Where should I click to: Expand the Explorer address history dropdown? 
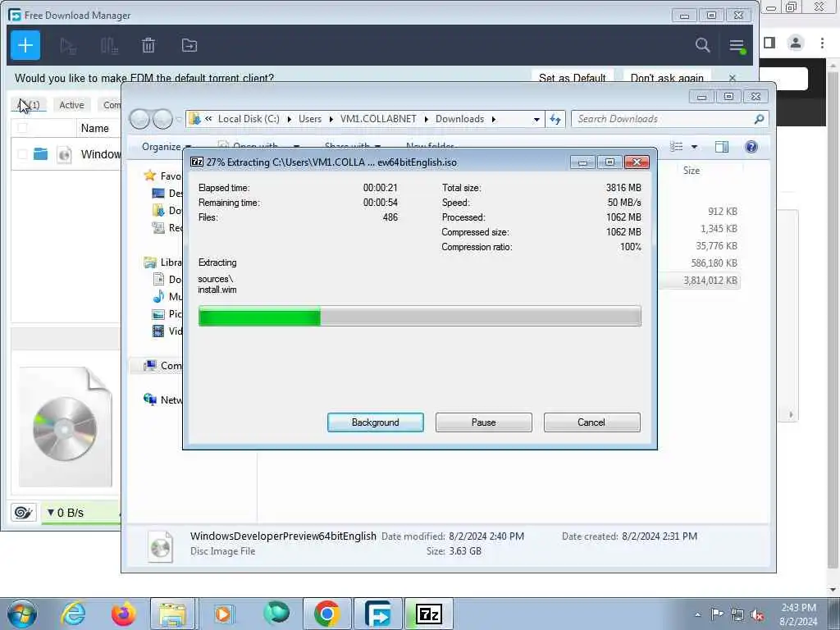click(536, 120)
